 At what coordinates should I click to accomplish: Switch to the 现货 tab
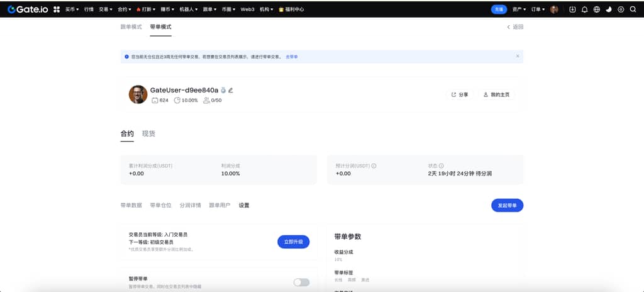[x=148, y=133]
